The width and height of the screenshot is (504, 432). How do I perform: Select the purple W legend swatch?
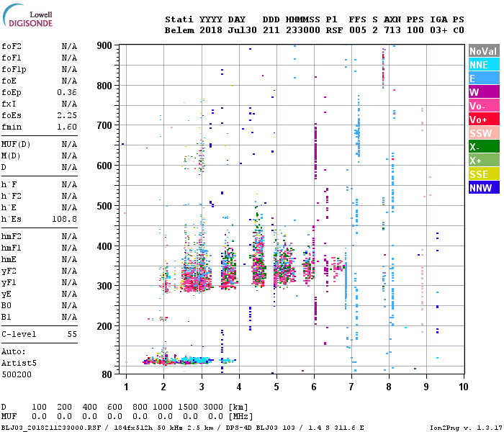tap(484, 92)
